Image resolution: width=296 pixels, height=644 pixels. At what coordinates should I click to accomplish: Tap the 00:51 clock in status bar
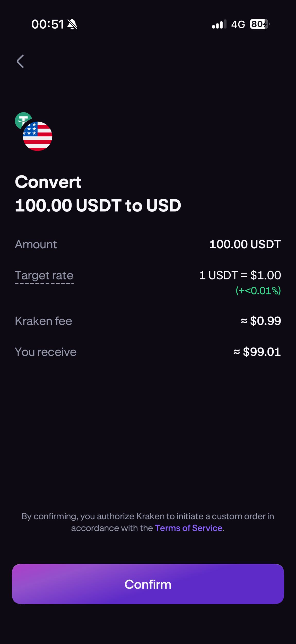click(x=48, y=24)
